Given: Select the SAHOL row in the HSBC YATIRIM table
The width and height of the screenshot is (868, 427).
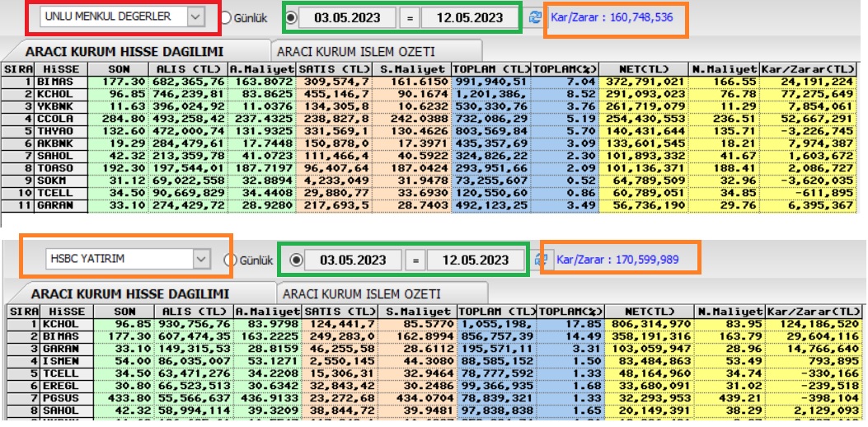Looking at the screenshot, I should (434, 411).
